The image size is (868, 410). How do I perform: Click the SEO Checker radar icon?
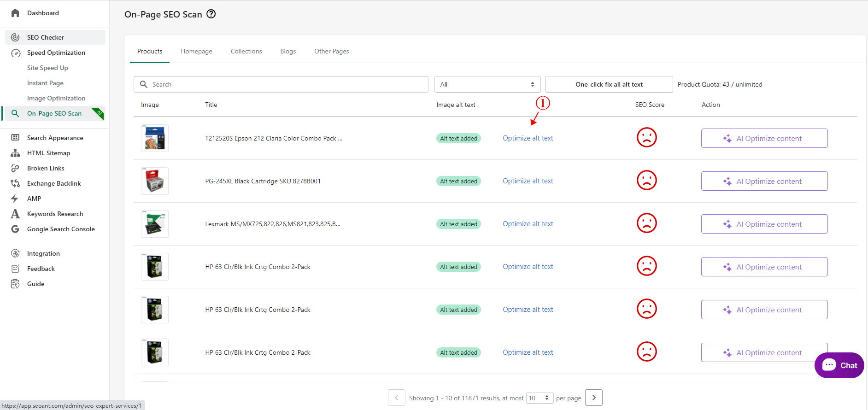tap(15, 37)
